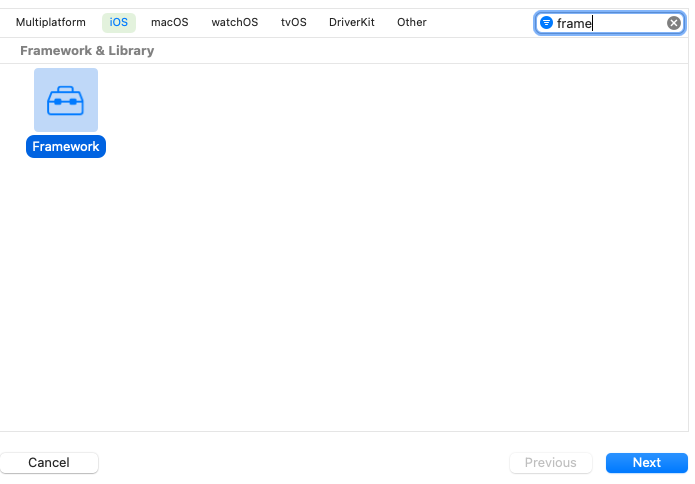This screenshot has width=695, height=484.
Task: Switch to the DriverKit tab
Action: pos(351,22)
